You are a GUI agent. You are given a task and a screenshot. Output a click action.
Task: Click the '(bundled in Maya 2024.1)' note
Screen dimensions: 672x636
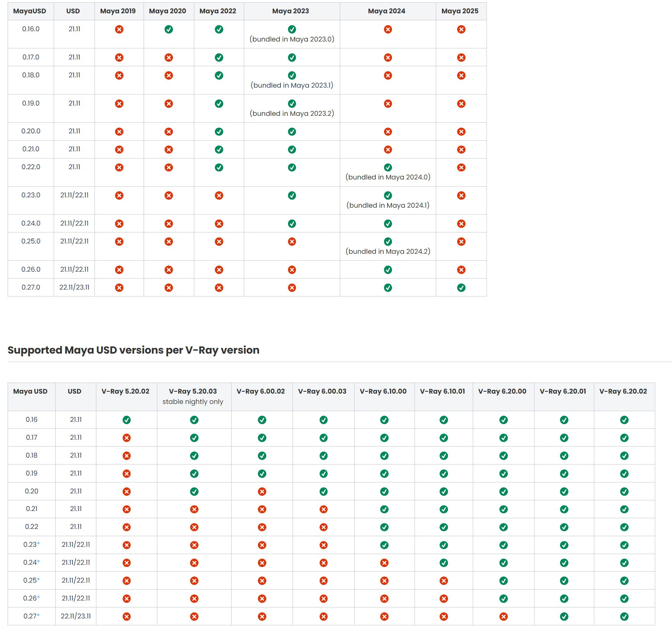(388, 205)
